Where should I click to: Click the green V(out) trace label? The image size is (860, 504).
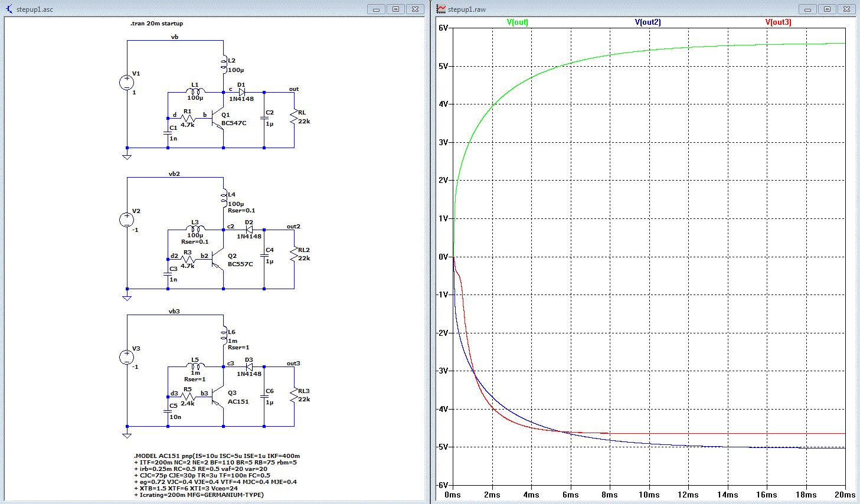(x=518, y=22)
